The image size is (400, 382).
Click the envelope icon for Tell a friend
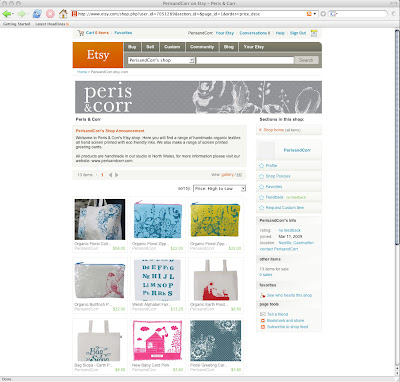point(263,314)
